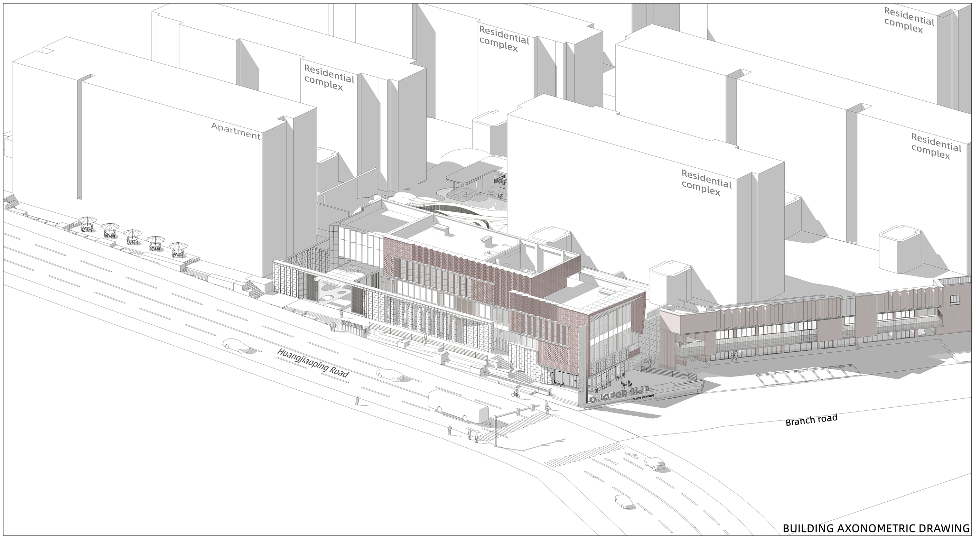Select the cyclist near the crosswalk
This screenshot has height=539, width=980.
pos(516,392)
